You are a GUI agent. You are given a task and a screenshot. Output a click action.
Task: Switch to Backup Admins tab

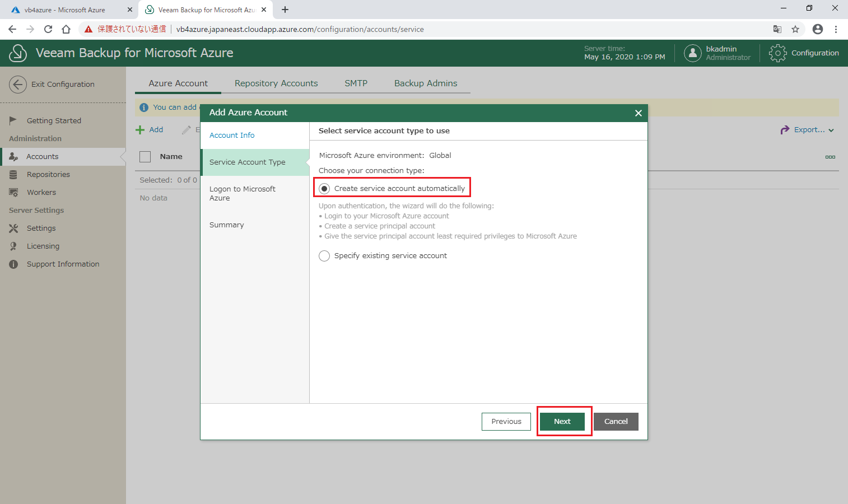point(426,83)
